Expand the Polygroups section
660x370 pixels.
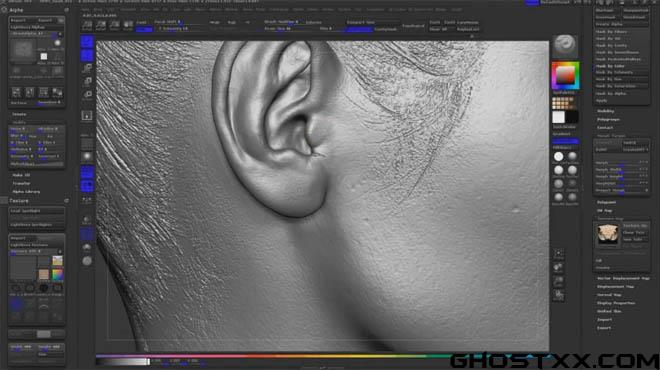pos(609,120)
